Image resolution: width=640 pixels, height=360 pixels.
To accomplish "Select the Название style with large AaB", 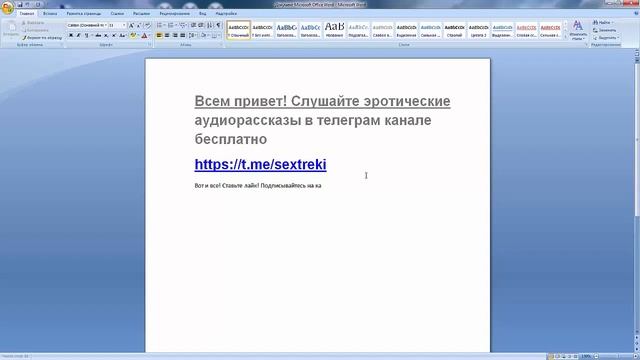I will 334,30.
